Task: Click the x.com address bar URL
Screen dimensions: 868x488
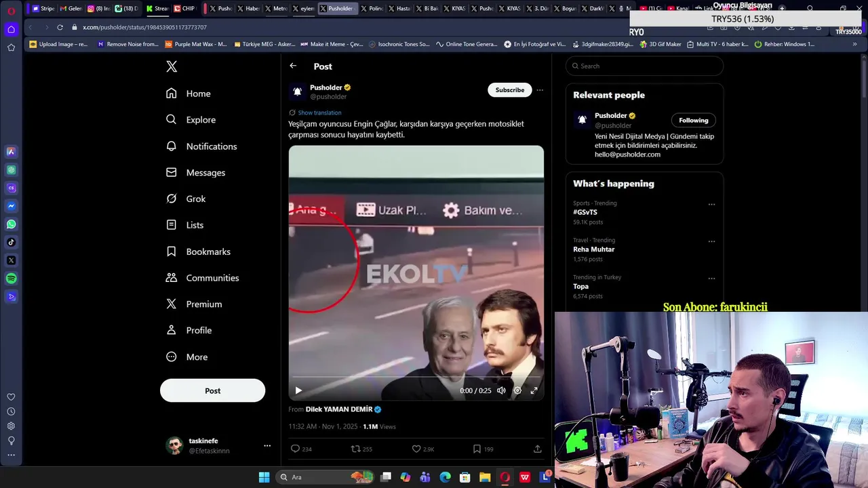Action: click(144, 27)
